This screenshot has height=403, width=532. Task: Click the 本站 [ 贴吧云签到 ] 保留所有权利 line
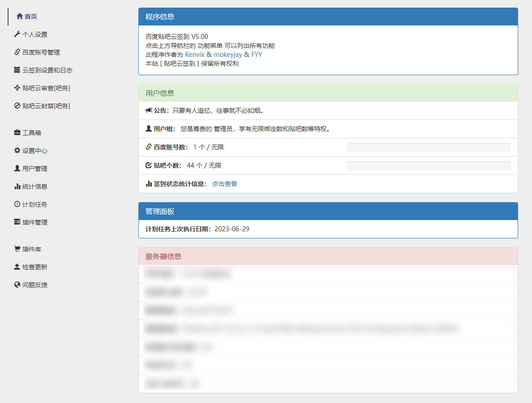[x=192, y=64]
